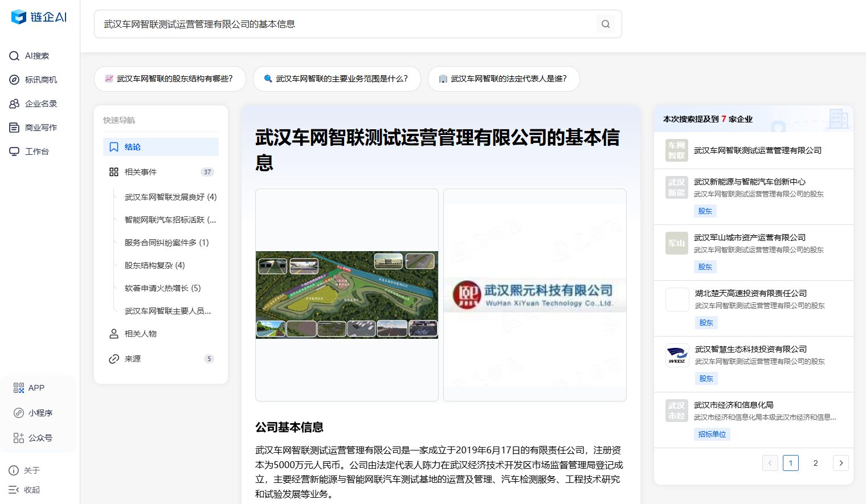This screenshot has width=866, height=504.
Task: Go to page 2 in pagination
Action: click(816, 463)
